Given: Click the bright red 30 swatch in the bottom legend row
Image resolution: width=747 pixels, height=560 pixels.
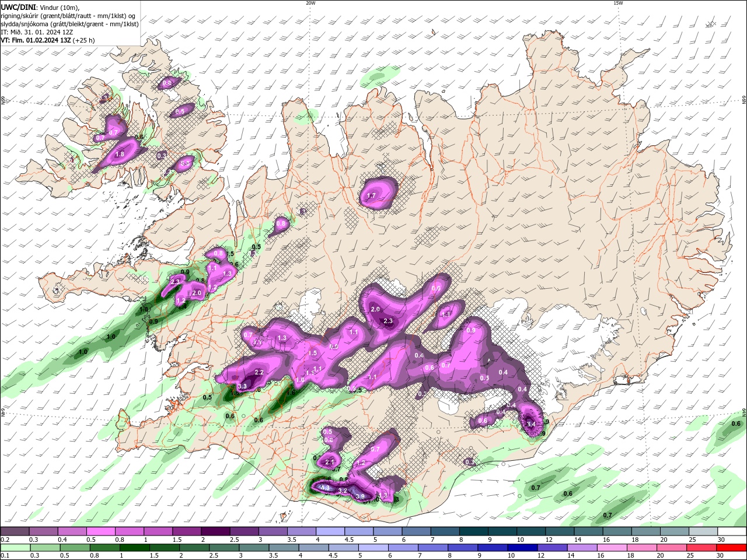Looking at the screenshot, I should click(732, 548).
